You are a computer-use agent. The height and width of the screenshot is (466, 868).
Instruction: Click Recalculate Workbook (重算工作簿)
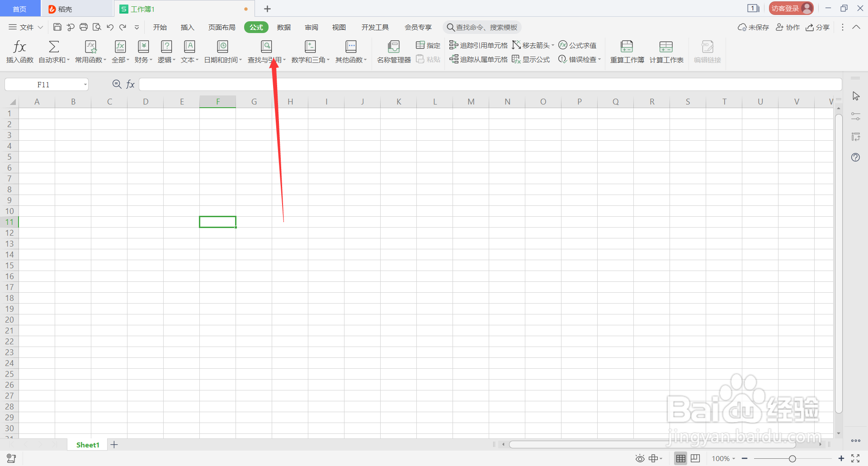point(627,52)
